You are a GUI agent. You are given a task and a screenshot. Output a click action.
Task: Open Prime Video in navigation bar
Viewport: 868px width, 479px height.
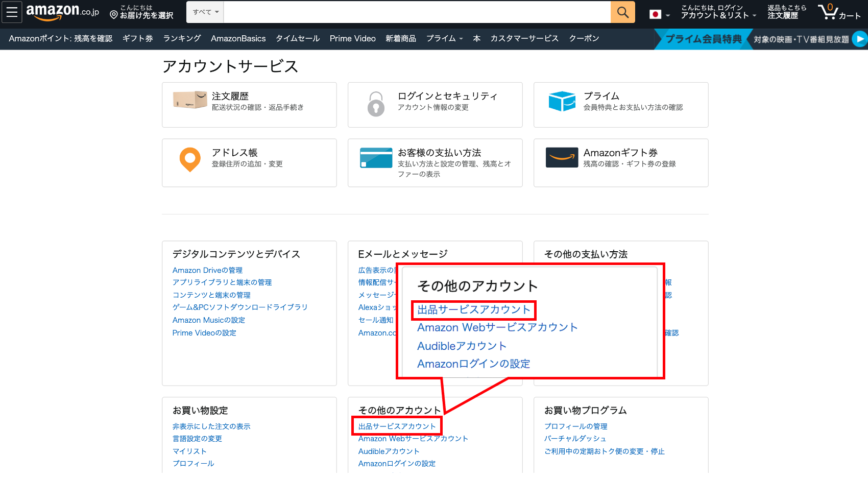[x=352, y=38]
